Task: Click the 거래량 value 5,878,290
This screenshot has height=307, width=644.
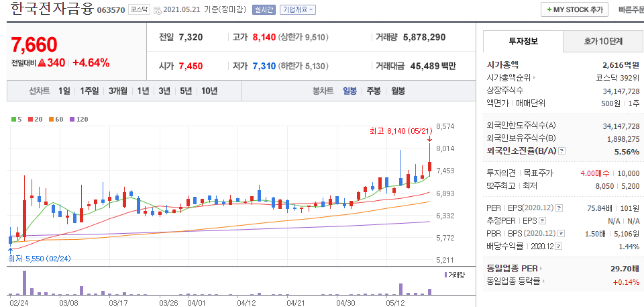Action: (x=424, y=38)
